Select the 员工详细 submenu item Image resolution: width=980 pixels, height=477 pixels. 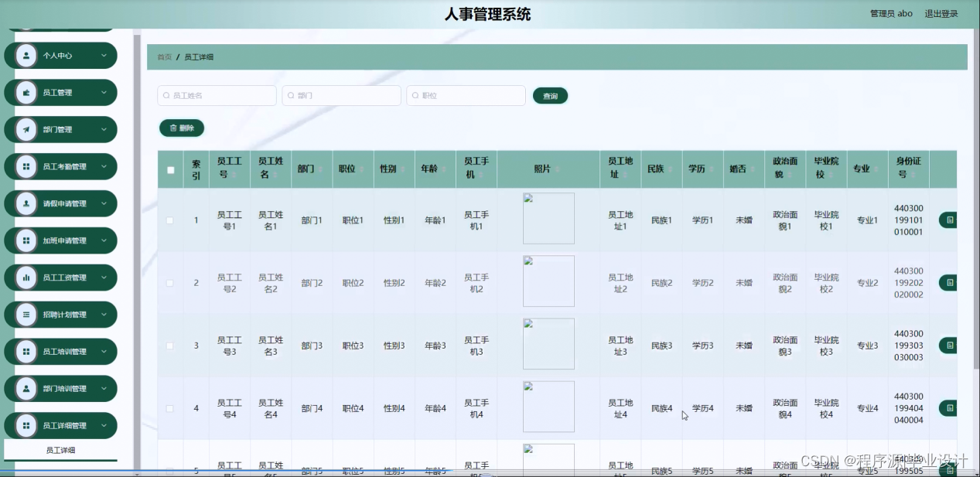(x=60, y=450)
